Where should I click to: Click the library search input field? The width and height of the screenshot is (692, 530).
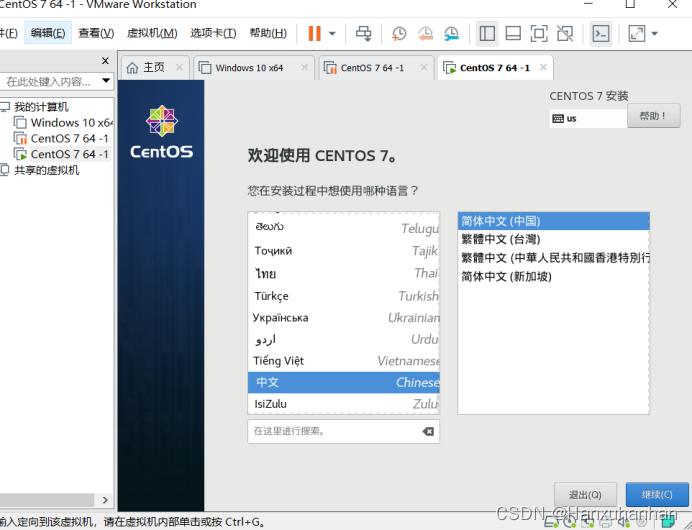tap(49, 81)
